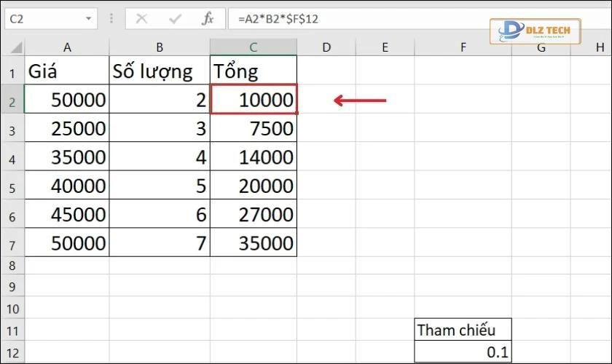Click the Enter checkmark icon in formula bar
Screen dimensions: 612x364
pyautogui.click(x=174, y=18)
